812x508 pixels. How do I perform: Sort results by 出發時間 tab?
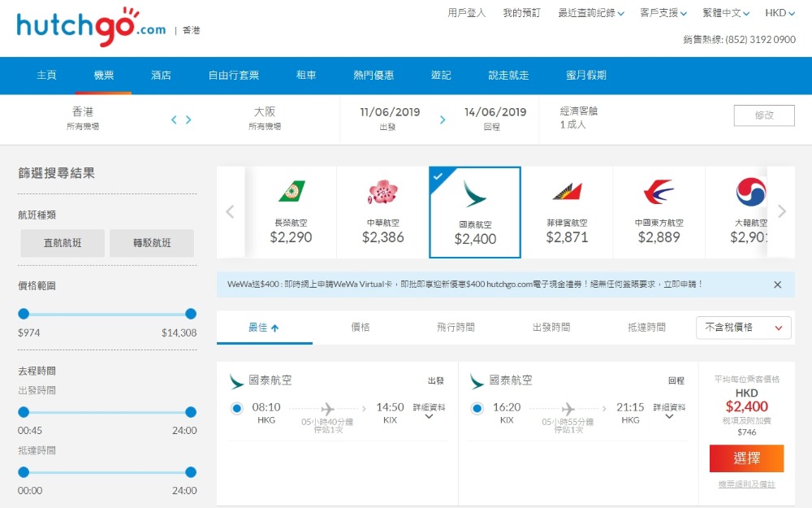(x=551, y=328)
